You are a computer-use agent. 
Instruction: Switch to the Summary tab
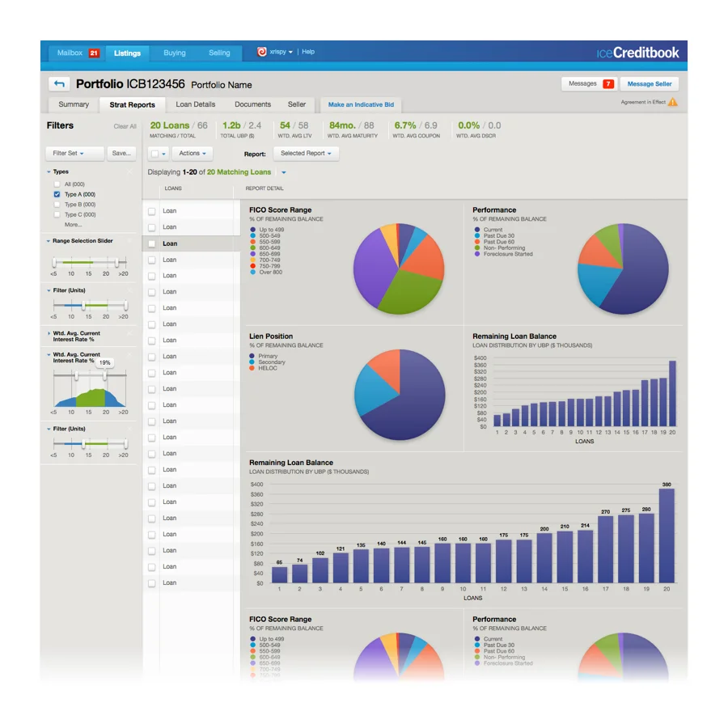point(74,104)
